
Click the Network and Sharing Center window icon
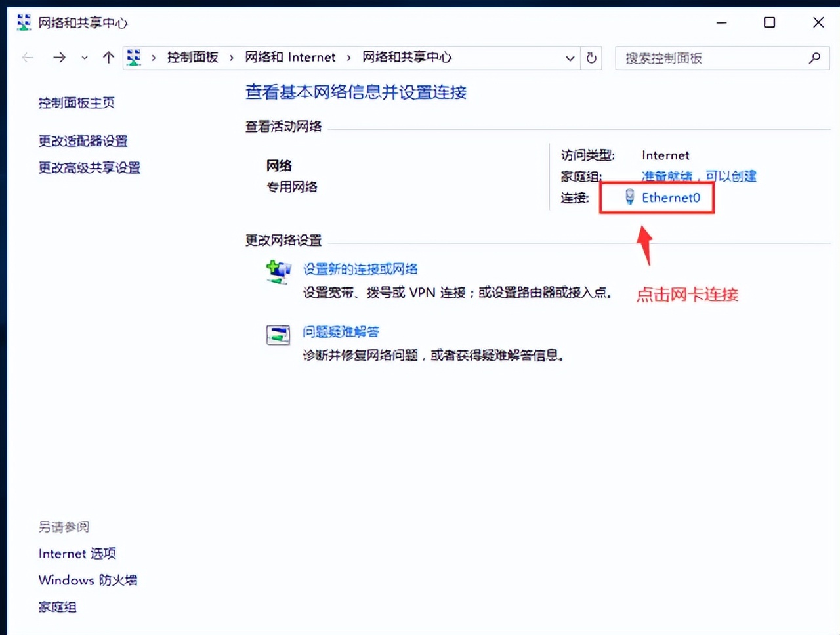pos(23,22)
